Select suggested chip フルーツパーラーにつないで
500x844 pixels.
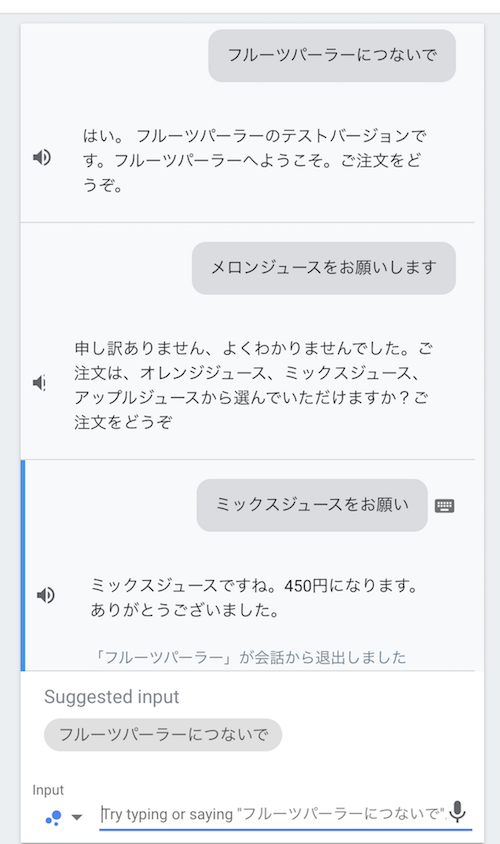click(x=163, y=735)
